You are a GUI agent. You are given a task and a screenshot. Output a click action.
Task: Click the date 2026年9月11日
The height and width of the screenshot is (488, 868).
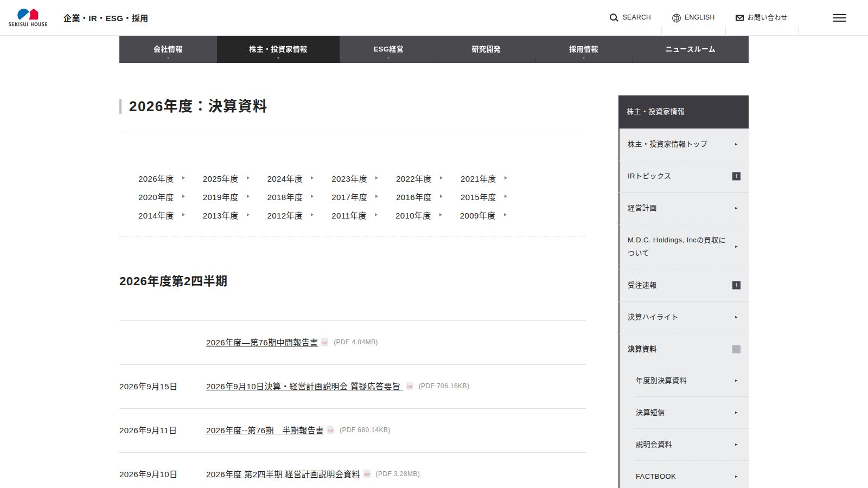[148, 431]
